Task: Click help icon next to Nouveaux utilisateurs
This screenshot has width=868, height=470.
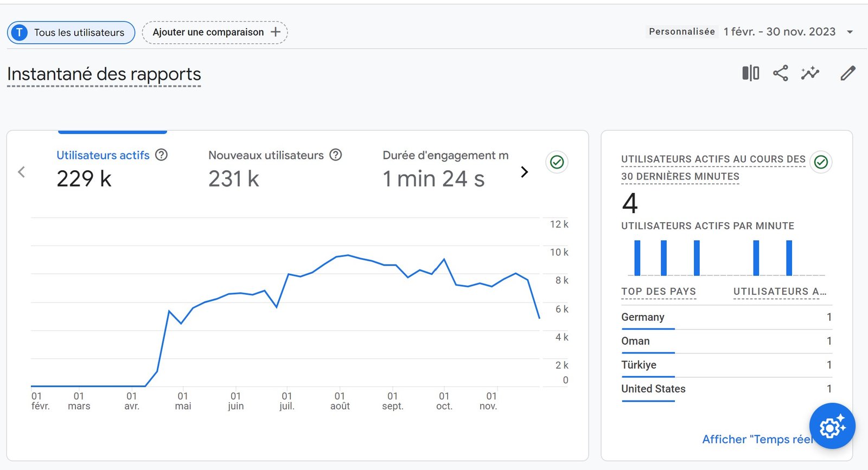Action: pos(336,155)
